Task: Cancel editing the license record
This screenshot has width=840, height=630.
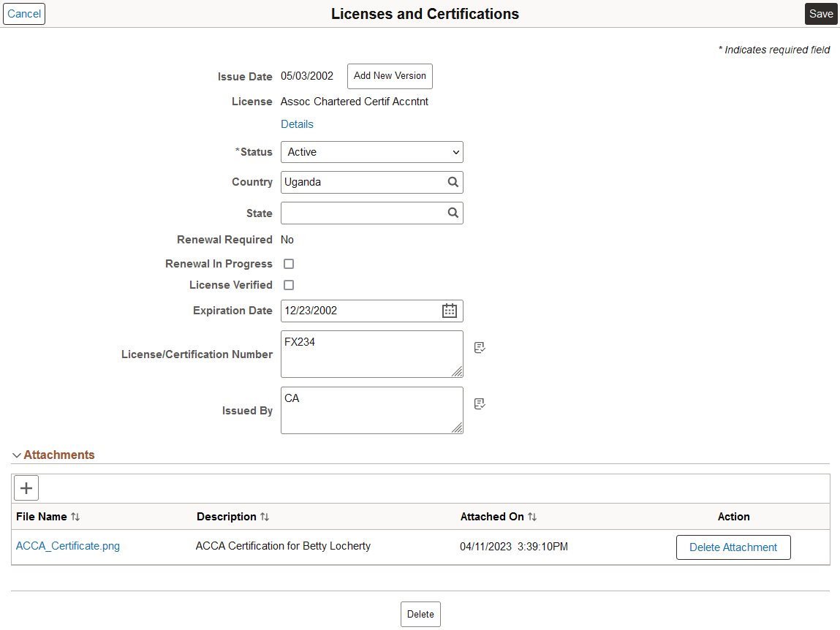Action: click(24, 14)
